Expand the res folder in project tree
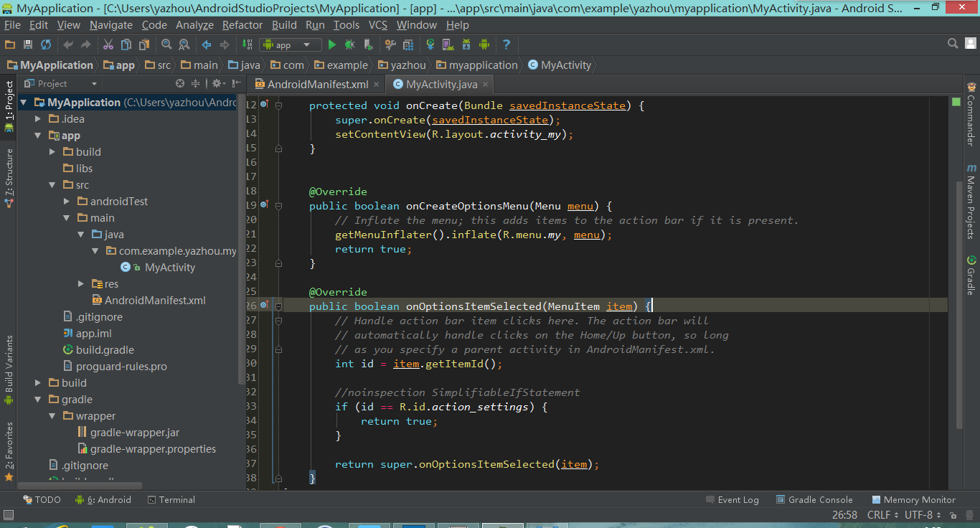The width and height of the screenshot is (980, 528). tap(81, 284)
